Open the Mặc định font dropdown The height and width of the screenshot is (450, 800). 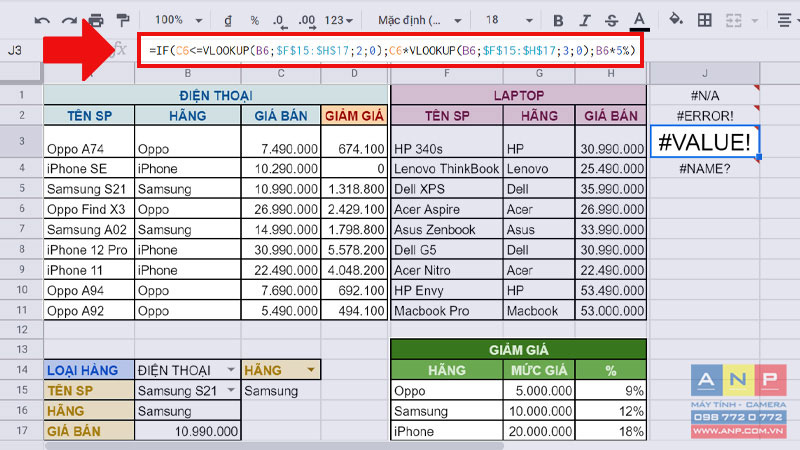tap(419, 20)
